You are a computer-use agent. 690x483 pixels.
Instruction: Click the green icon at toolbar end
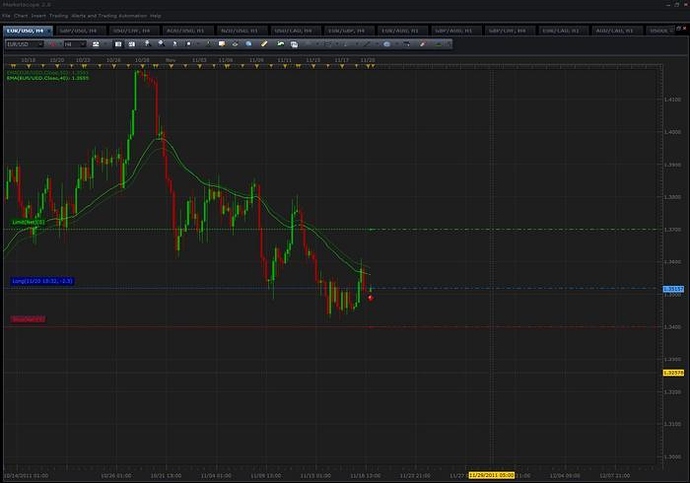pyautogui.click(x=438, y=44)
